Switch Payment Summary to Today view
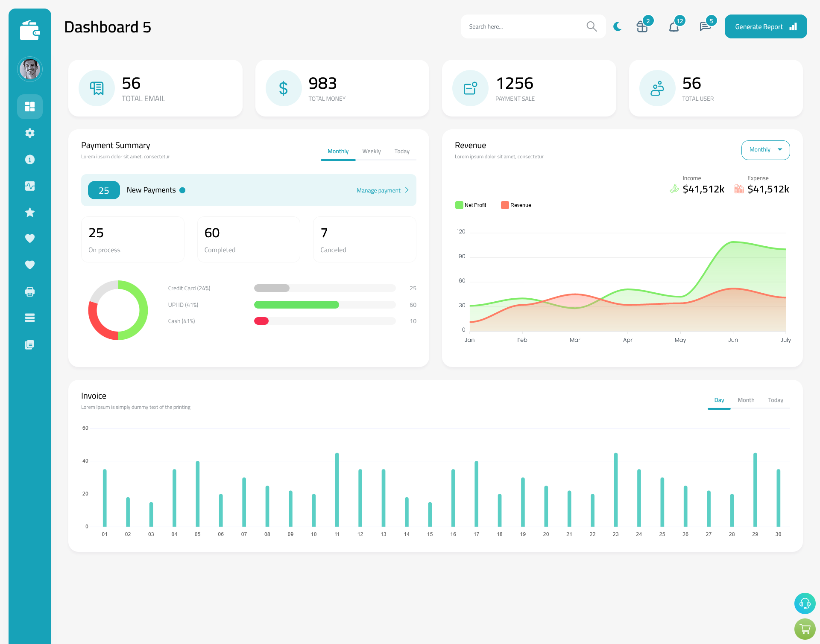The width and height of the screenshot is (820, 644). [x=401, y=151]
